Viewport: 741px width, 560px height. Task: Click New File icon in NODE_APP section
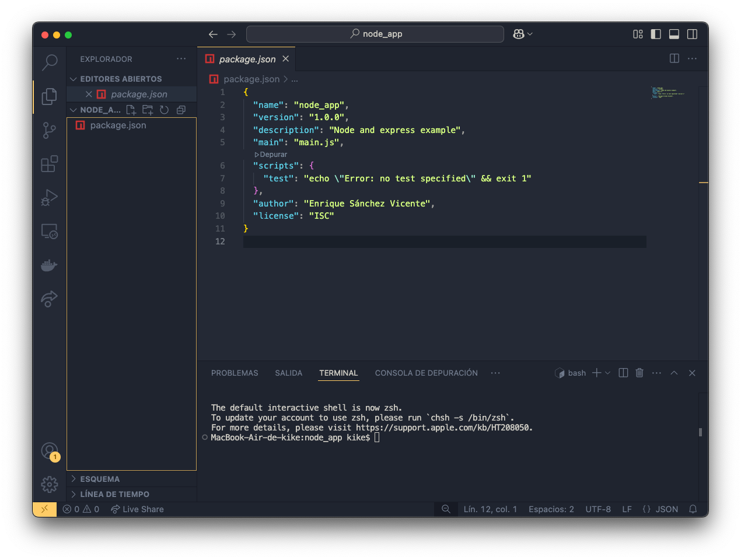pos(131,110)
